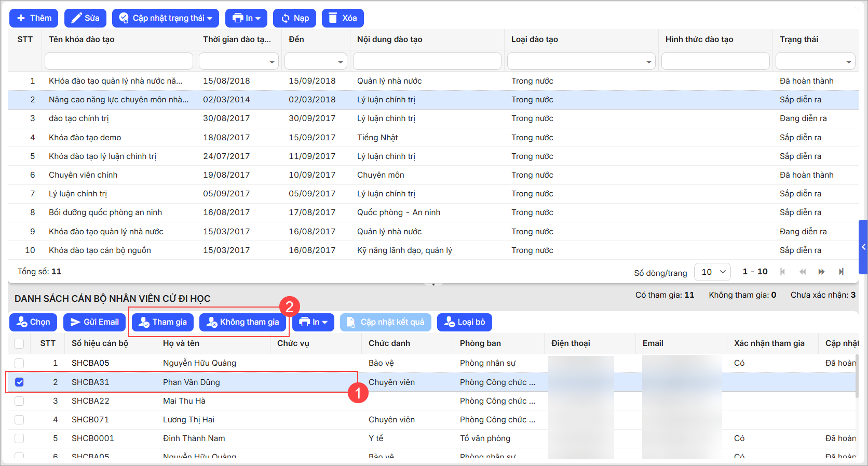Image resolution: width=868 pixels, height=466 pixels.
Task: Open the Trạng thái filter dropdown
Action: click(815, 61)
